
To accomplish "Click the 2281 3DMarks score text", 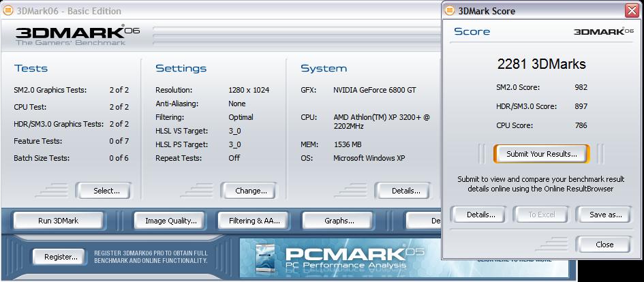I will pyautogui.click(x=541, y=64).
